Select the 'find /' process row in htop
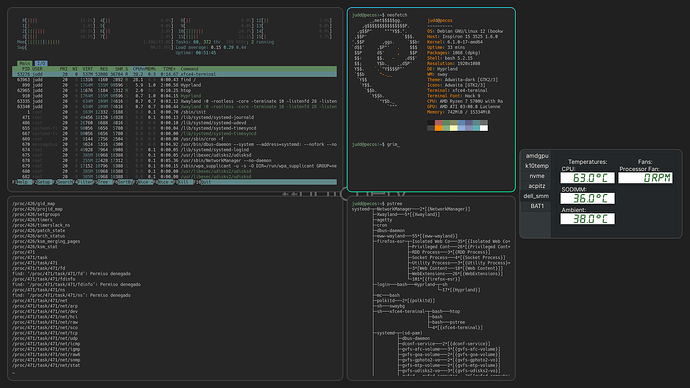 point(175,80)
